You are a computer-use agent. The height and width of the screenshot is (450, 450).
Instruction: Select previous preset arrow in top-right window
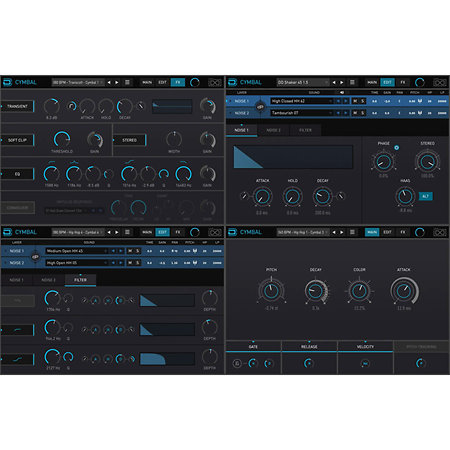(x=334, y=82)
